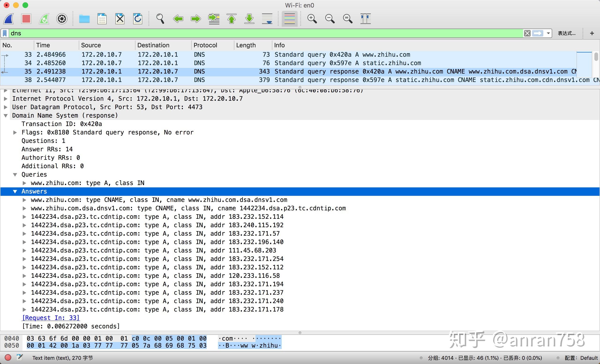Sort by the Time column header
Viewport: 600px width, 364px height.
click(x=56, y=45)
